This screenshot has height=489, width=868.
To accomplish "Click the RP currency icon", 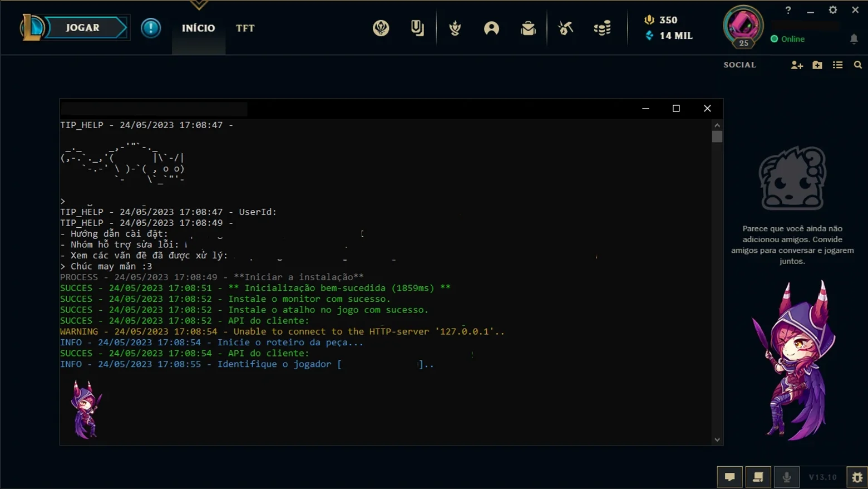I will coord(649,20).
